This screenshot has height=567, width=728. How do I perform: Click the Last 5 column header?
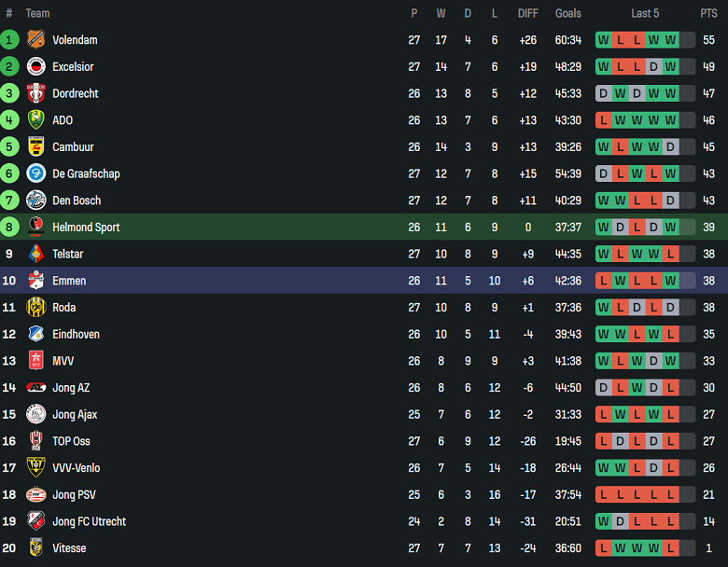645,13
